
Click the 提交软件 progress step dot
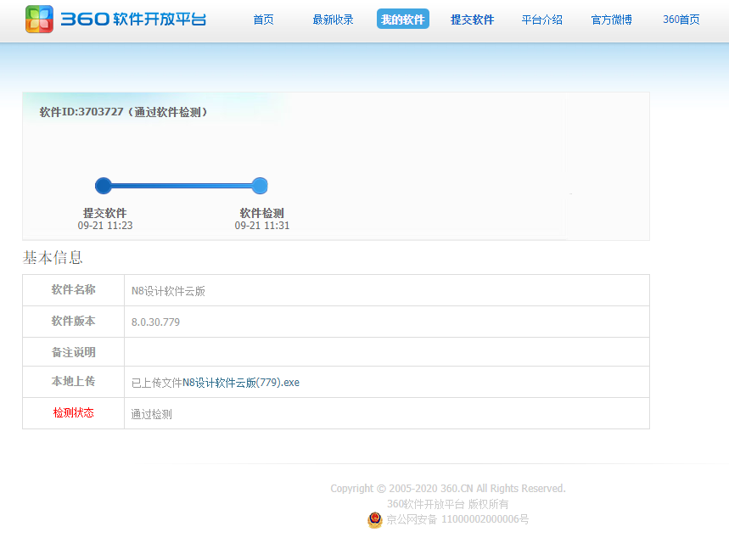click(104, 186)
